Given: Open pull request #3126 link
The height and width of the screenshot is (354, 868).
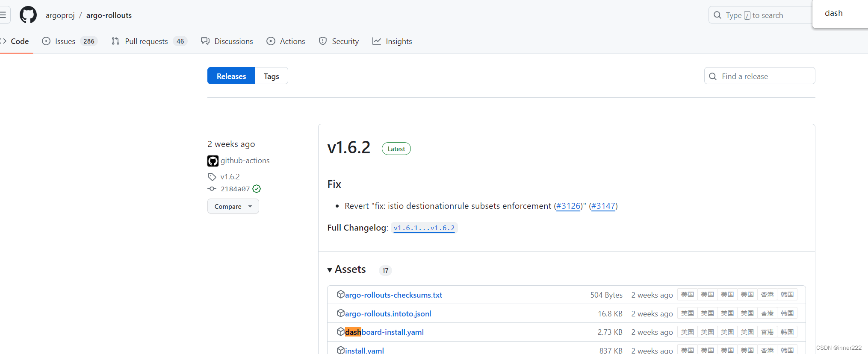Looking at the screenshot, I should pos(569,206).
